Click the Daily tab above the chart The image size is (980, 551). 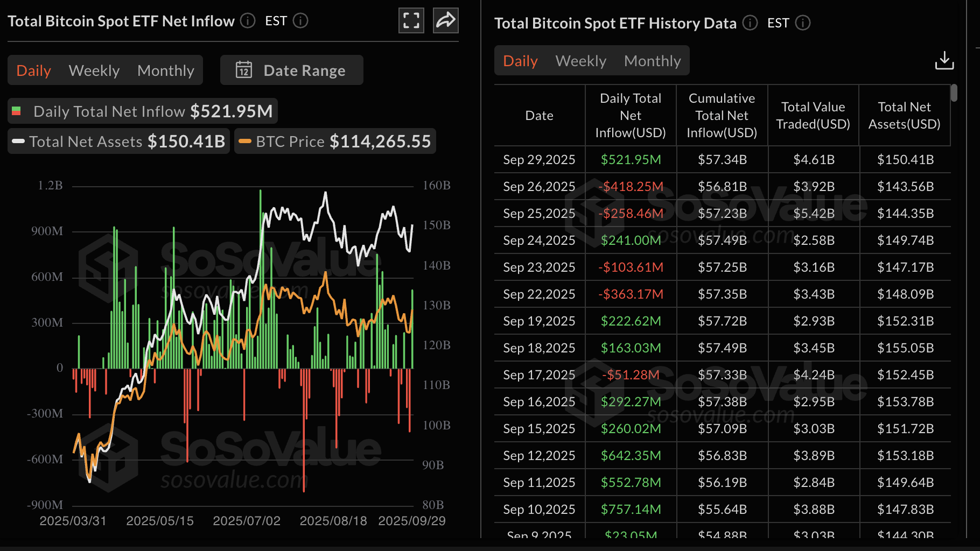33,70
